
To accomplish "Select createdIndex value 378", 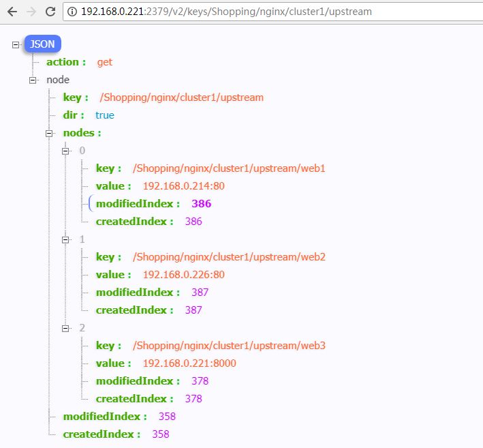I will [193, 399].
